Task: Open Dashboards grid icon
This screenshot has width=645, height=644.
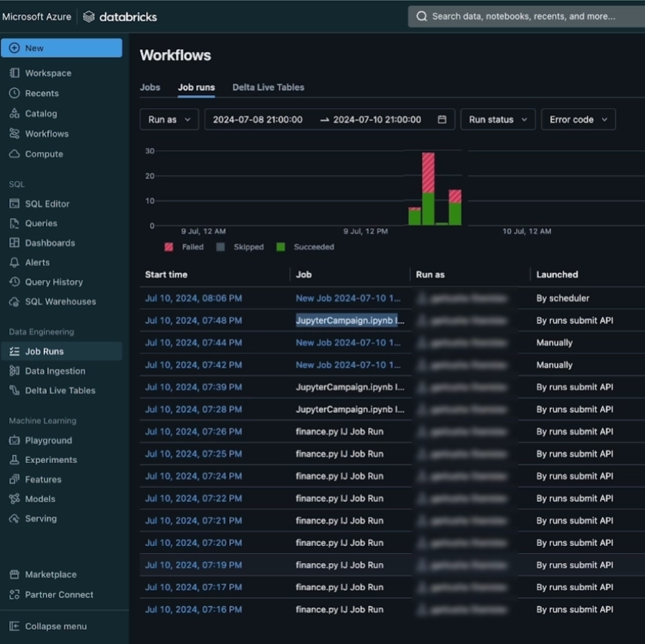Action: click(14, 243)
